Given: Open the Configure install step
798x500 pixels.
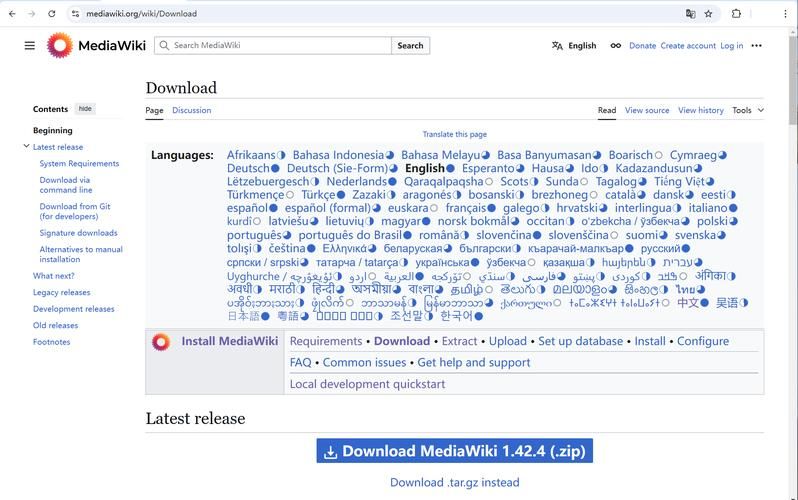Looking at the screenshot, I should coord(703,341).
